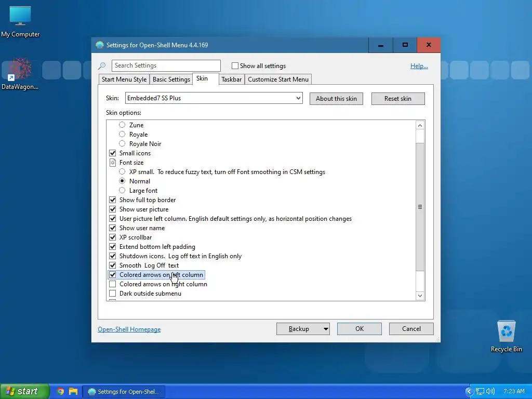
Task: Click About this skin button
Action: (336, 99)
